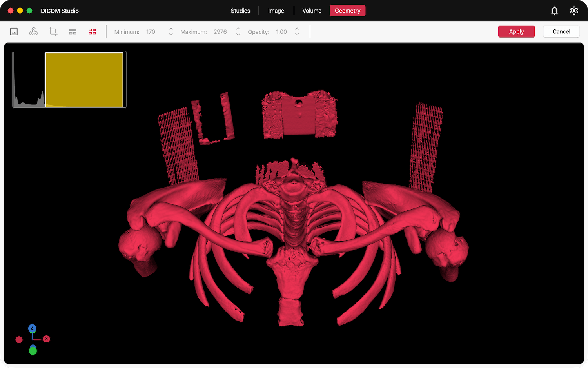Apply the geometry settings

coord(516,31)
